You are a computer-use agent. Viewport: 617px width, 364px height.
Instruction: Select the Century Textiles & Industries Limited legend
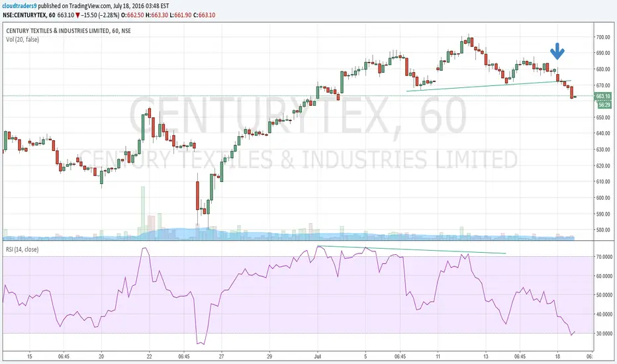click(68, 30)
